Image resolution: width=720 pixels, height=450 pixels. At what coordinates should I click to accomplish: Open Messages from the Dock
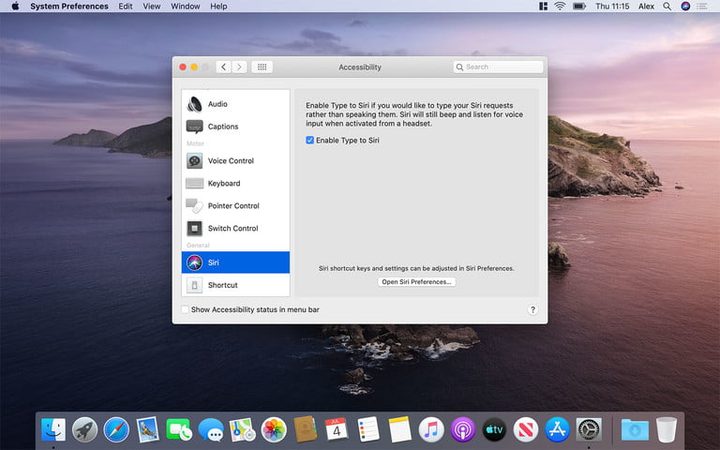point(211,430)
